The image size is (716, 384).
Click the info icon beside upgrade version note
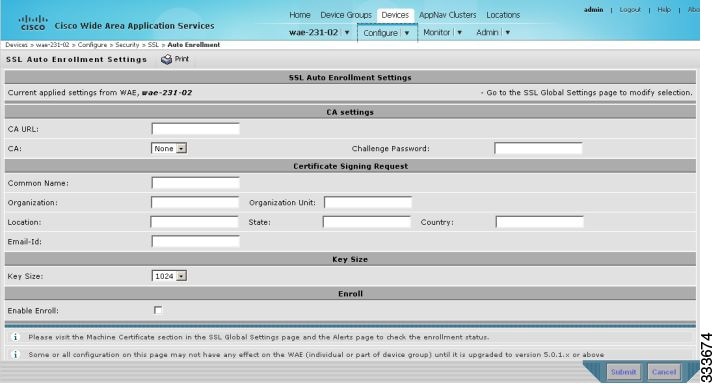click(x=15, y=354)
